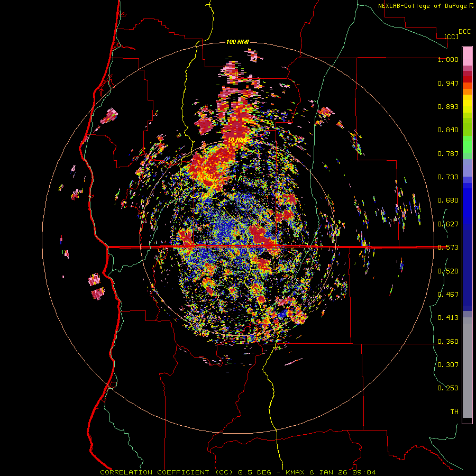Click the 0.520 legend value
Screen dimensions: 476x476
(x=448, y=271)
